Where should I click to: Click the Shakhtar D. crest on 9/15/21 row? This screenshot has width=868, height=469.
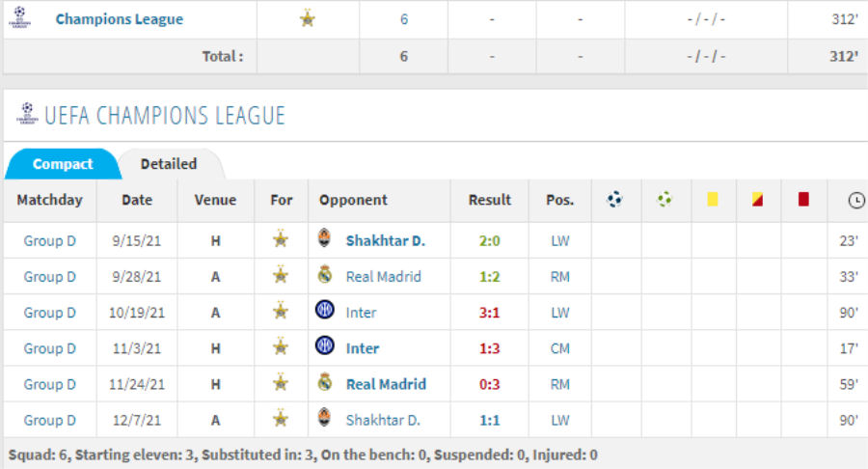tap(325, 239)
